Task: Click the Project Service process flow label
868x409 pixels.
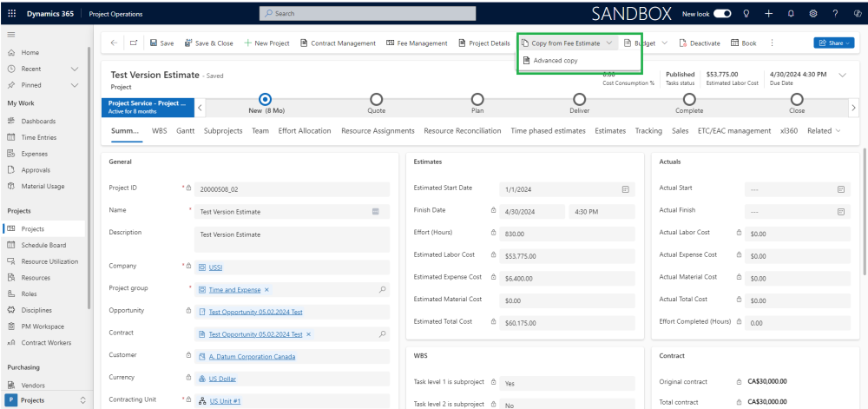Action: click(148, 107)
